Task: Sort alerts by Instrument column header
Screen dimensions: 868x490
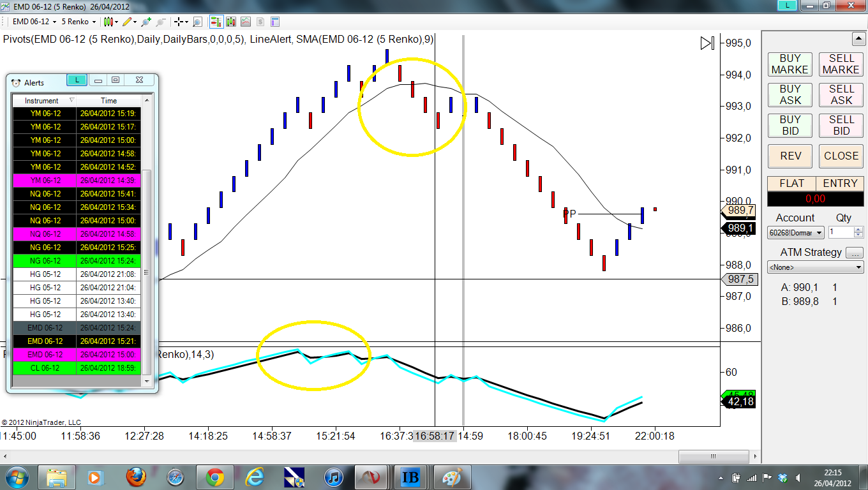Action: (x=45, y=100)
